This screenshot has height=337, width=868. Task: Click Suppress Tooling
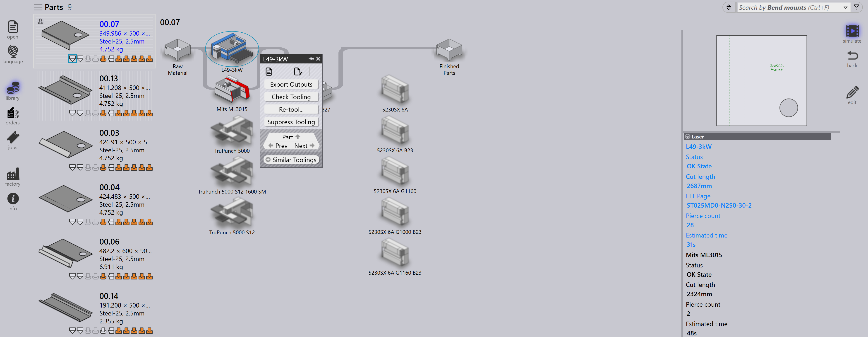pos(291,122)
